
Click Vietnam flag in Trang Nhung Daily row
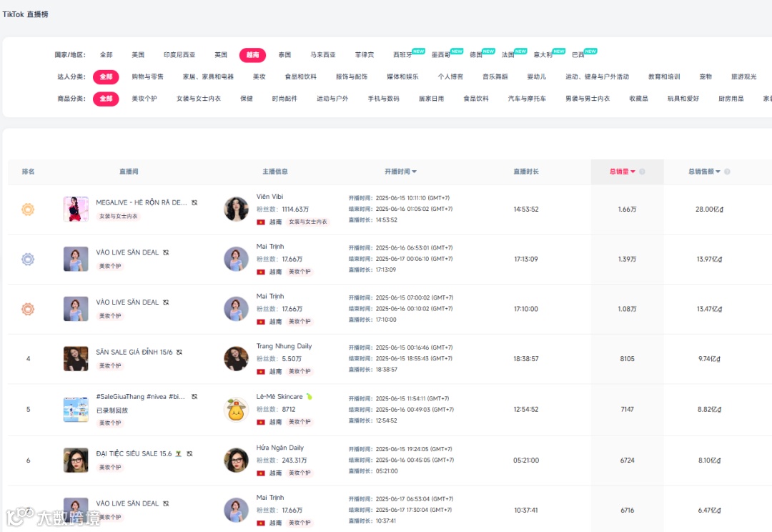[x=261, y=372]
